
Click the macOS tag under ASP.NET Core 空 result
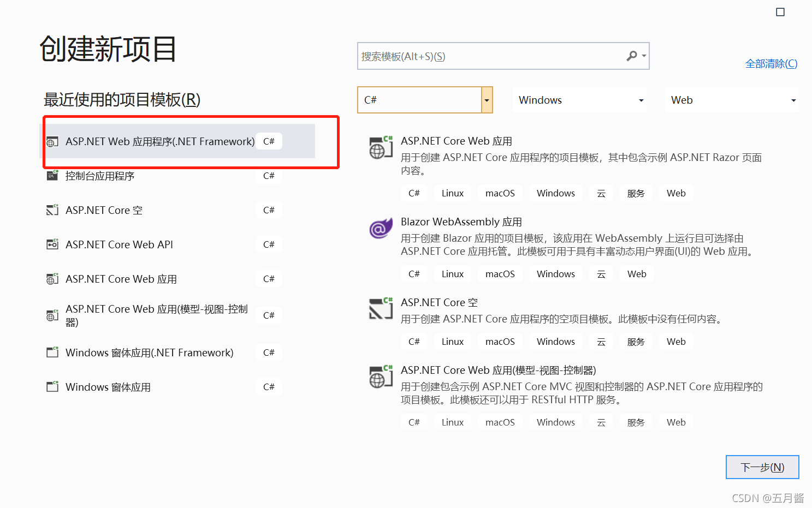(500, 342)
